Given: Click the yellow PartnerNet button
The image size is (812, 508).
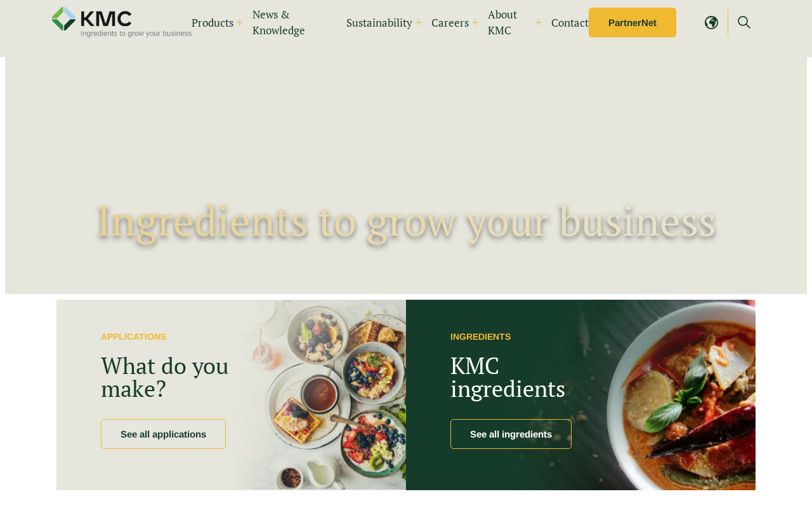Looking at the screenshot, I should click(x=632, y=22).
